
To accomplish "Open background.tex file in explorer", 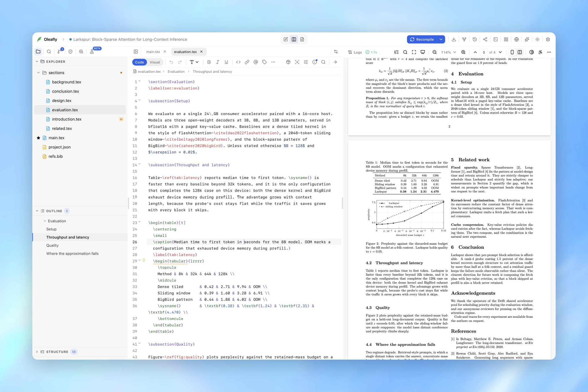I will [66, 82].
